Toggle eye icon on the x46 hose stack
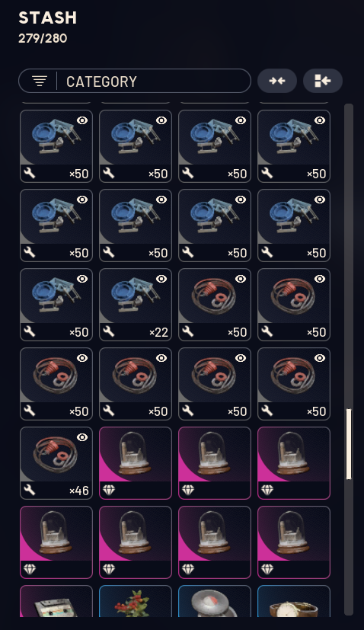Viewport: 364px width, 630px height. click(82, 437)
